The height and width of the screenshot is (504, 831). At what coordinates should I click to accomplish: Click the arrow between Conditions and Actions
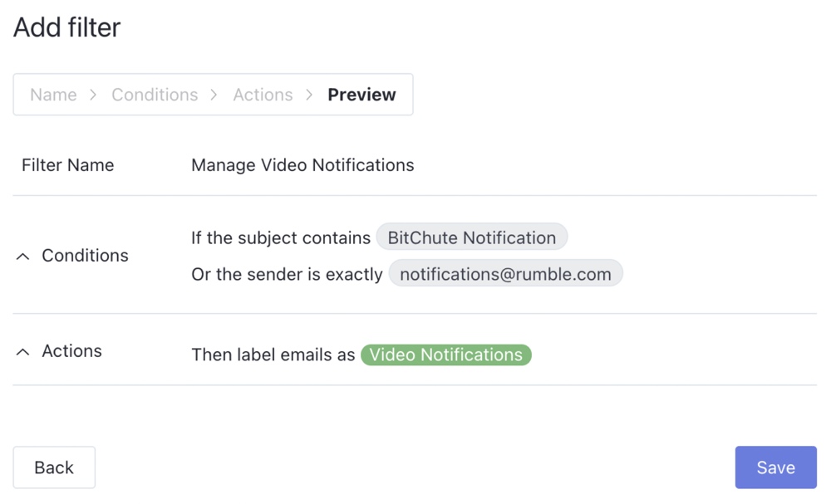click(x=214, y=95)
